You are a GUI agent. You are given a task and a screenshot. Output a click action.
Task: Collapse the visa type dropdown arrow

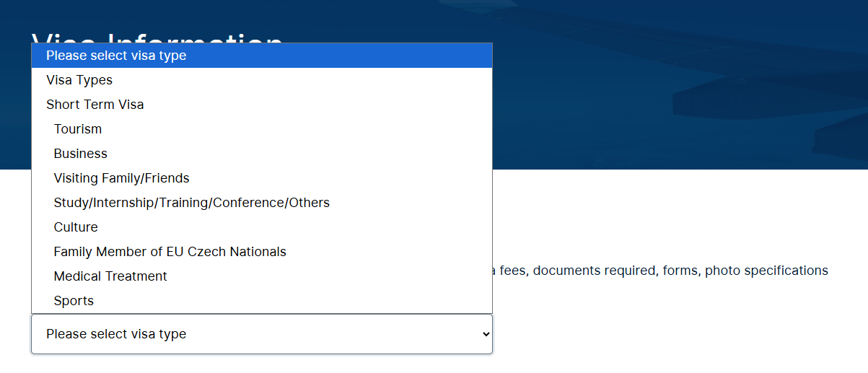[x=486, y=334]
